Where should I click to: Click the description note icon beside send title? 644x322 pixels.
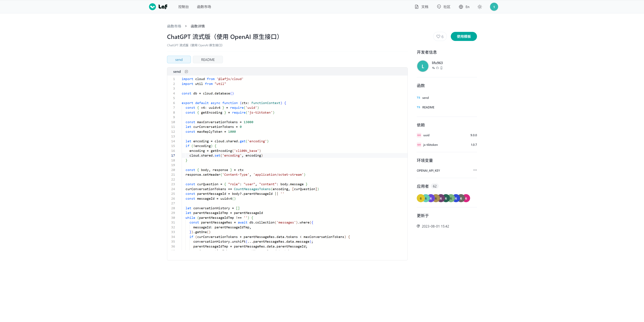pos(186,71)
